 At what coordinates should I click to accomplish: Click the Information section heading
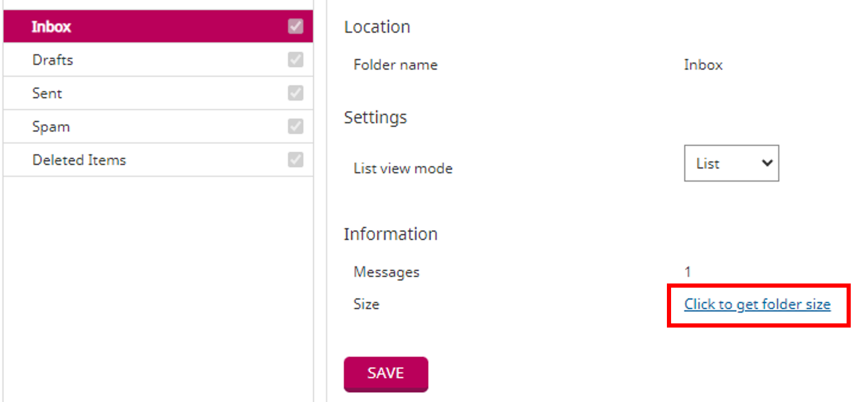tap(390, 233)
